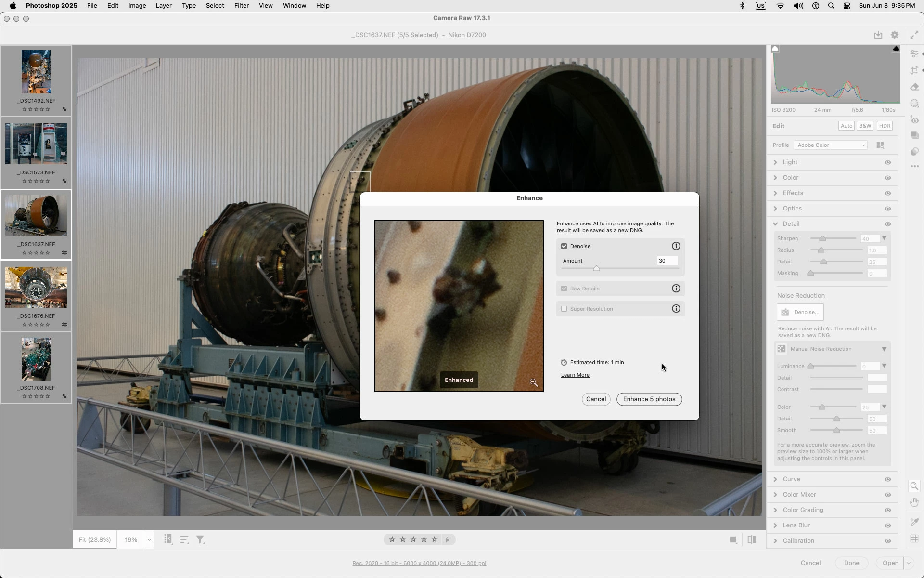Click the Enhance 5 photos button
The width and height of the screenshot is (924, 578).
coord(649,399)
